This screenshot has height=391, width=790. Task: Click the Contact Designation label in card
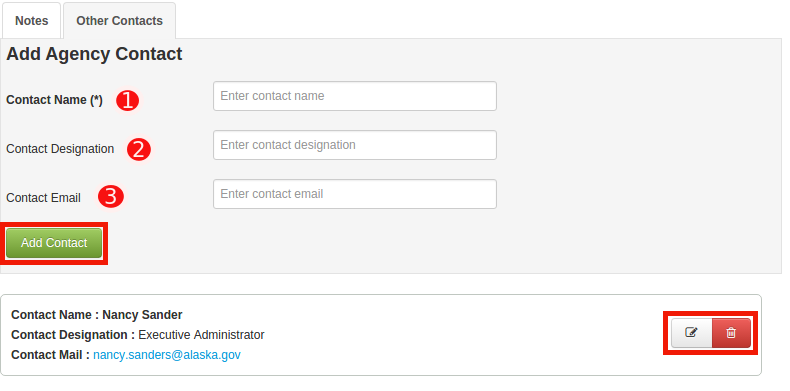point(73,335)
